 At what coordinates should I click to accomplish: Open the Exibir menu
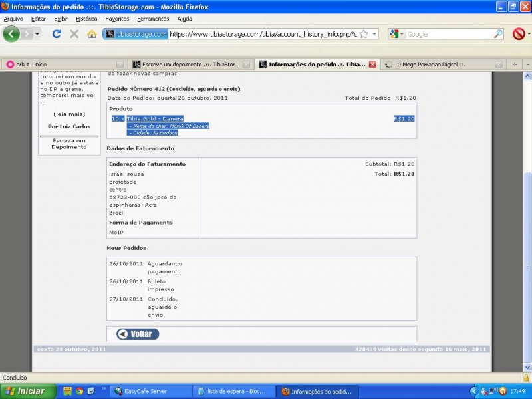pos(61,19)
